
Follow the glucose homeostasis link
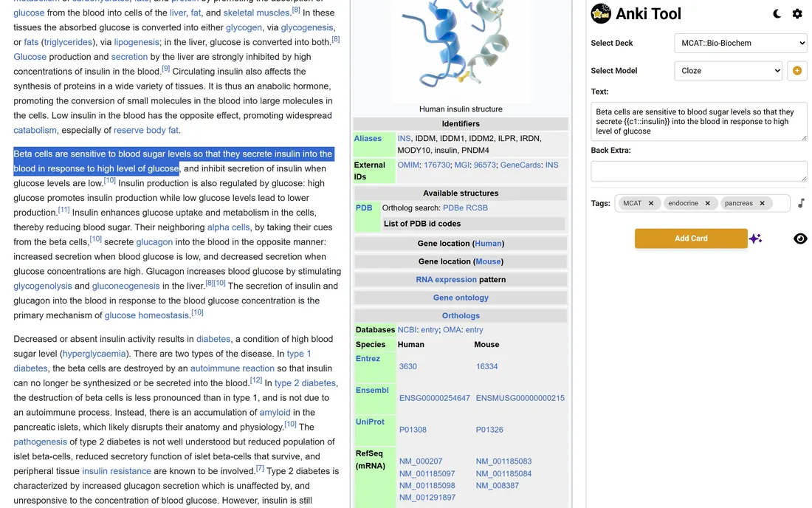[x=147, y=315]
